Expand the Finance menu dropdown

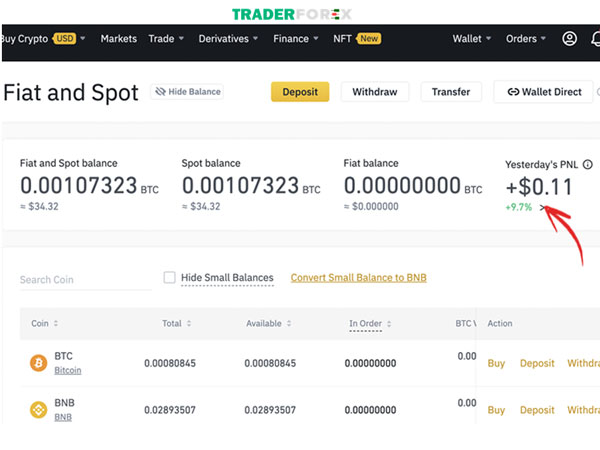pos(295,39)
